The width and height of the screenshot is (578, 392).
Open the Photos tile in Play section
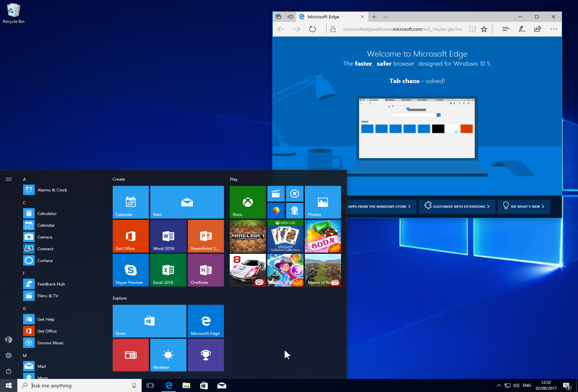[x=323, y=202]
